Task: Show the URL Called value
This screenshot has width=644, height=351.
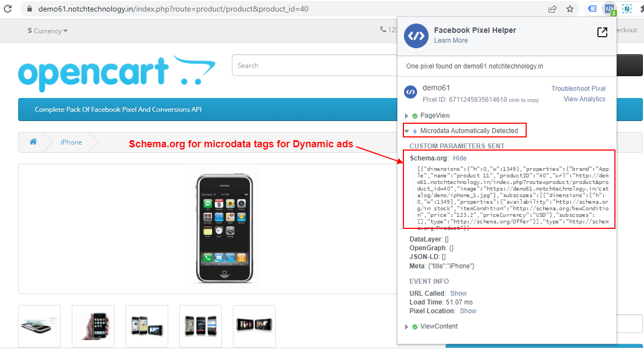Action: click(458, 294)
